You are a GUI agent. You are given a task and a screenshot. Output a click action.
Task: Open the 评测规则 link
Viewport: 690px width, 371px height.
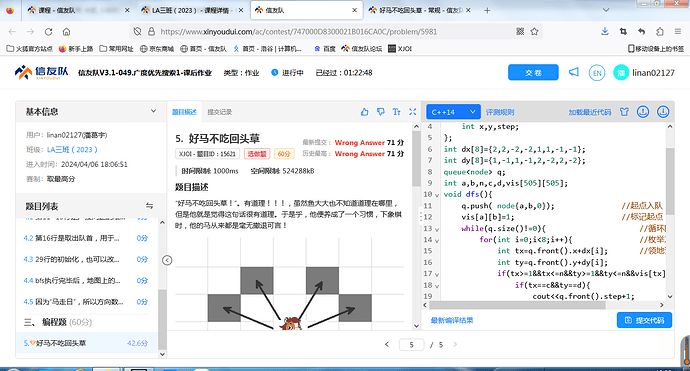click(500, 112)
